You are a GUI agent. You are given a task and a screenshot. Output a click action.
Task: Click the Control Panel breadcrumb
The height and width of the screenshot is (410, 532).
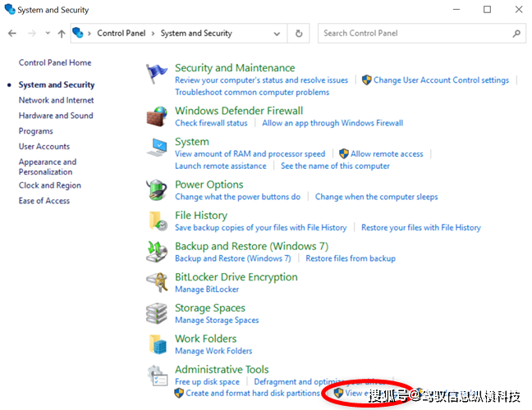pos(122,33)
